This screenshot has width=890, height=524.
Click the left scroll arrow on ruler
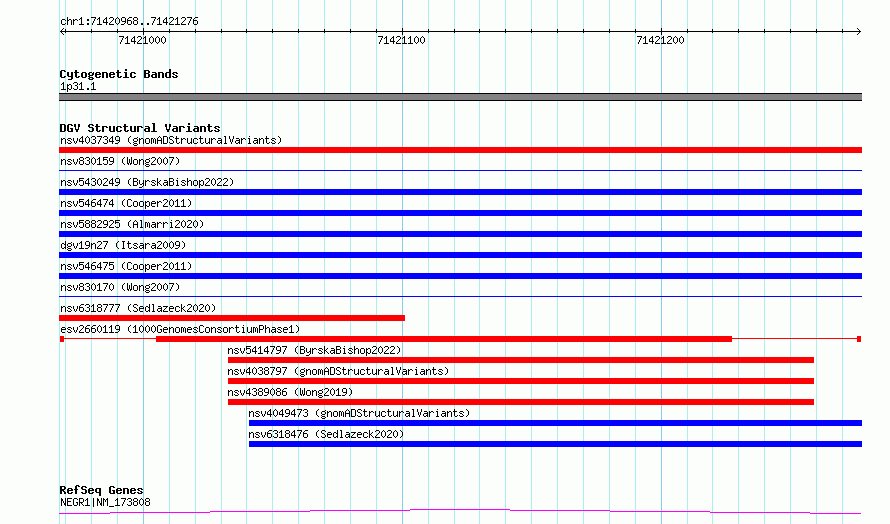(x=63, y=31)
